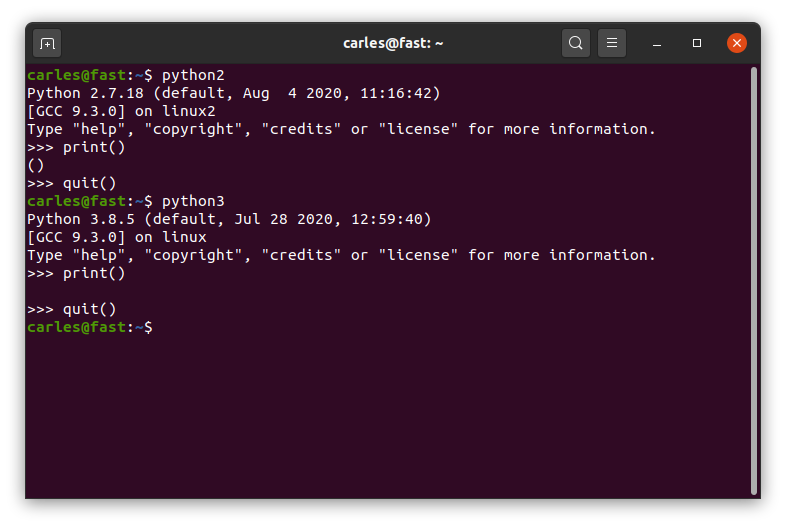Click the empty terminal area below prompt

pos(388,416)
